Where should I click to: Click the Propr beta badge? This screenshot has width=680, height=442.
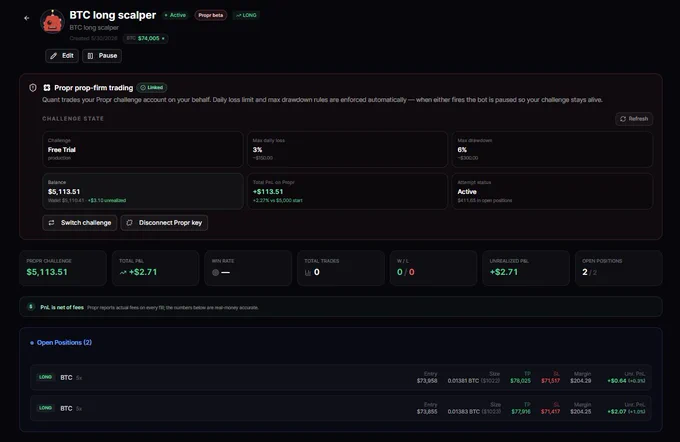pyautogui.click(x=210, y=15)
